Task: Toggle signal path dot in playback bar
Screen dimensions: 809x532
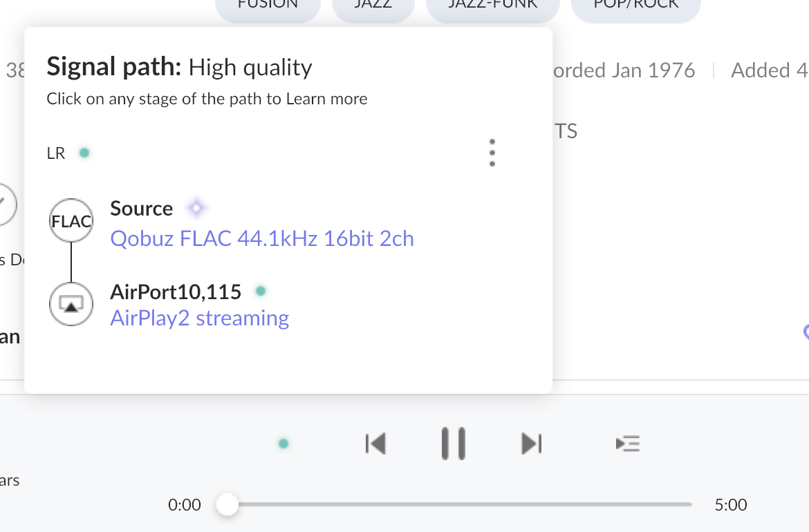Action: pyautogui.click(x=283, y=444)
